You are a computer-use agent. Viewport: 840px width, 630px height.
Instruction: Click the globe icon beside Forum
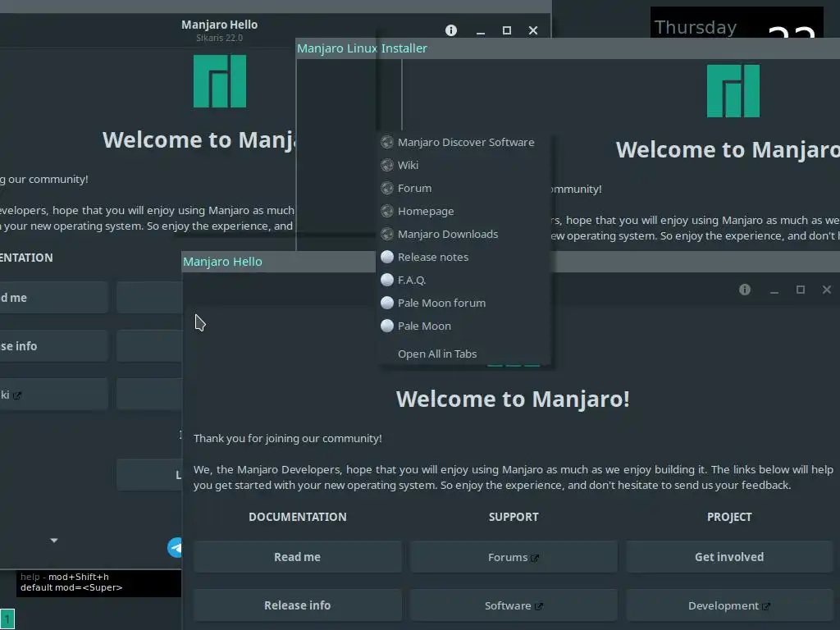tap(387, 188)
